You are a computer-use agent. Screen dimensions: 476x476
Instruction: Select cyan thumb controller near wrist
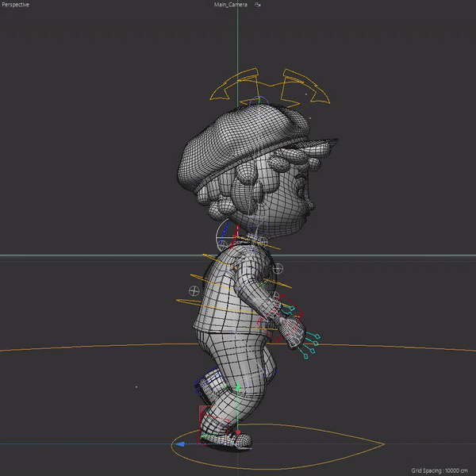292,309
